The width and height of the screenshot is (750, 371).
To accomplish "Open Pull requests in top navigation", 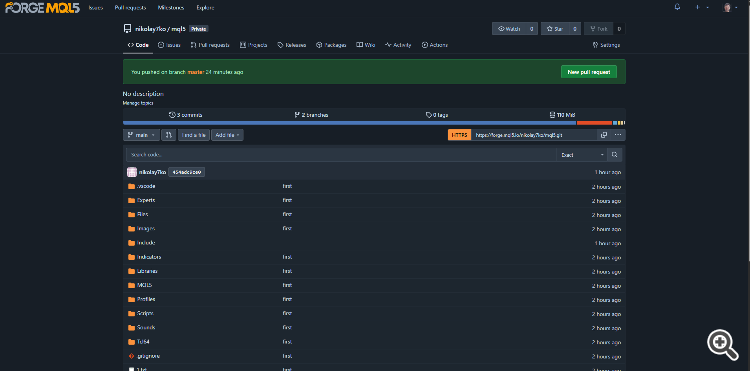I will (130, 8).
